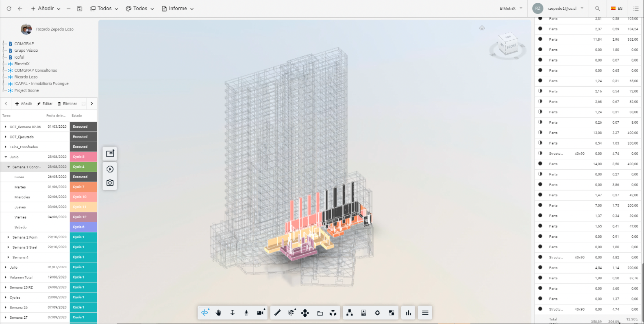Open the Todos dropdown with the selection icon
This screenshot has height=324, width=644.
(x=104, y=9)
